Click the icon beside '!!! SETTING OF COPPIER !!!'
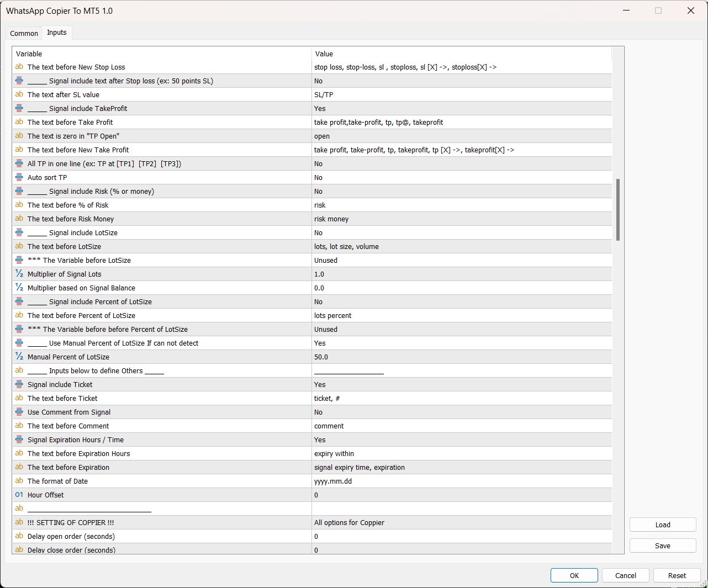 point(19,522)
